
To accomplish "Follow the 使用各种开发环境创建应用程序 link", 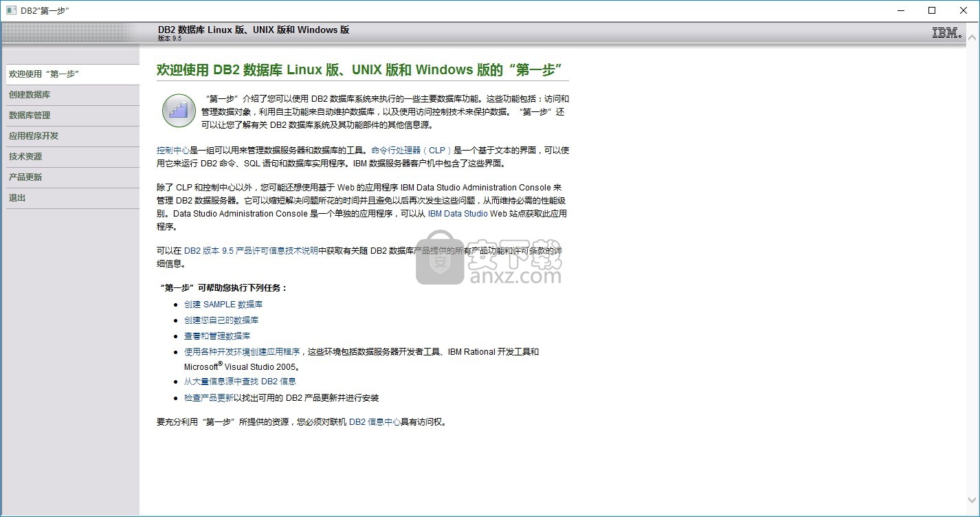I will pos(242,352).
